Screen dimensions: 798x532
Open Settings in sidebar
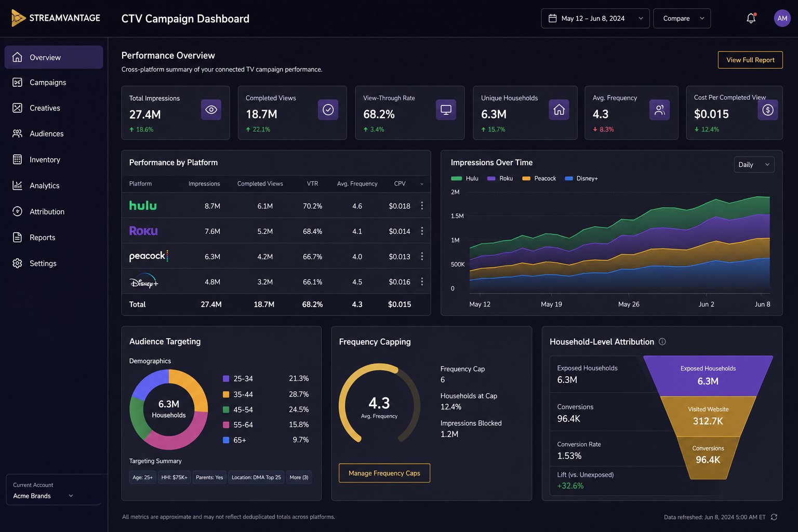pyautogui.click(x=54, y=263)
